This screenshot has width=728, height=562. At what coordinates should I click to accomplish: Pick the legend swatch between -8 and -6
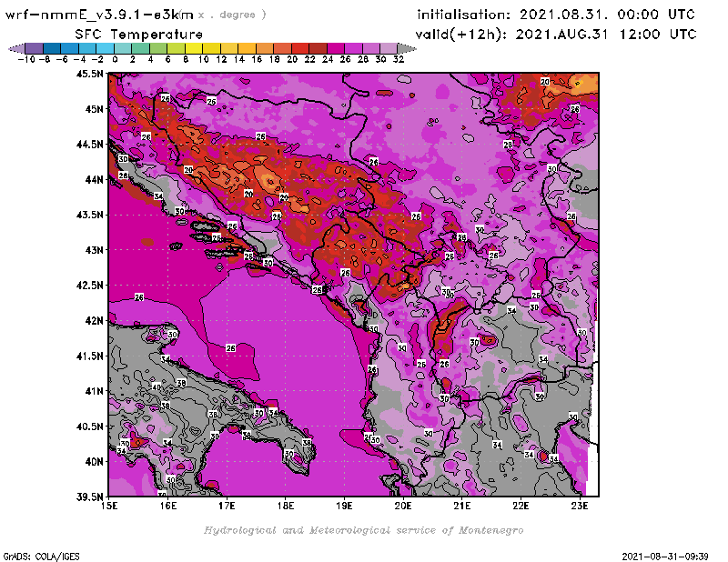pos(52,48)
